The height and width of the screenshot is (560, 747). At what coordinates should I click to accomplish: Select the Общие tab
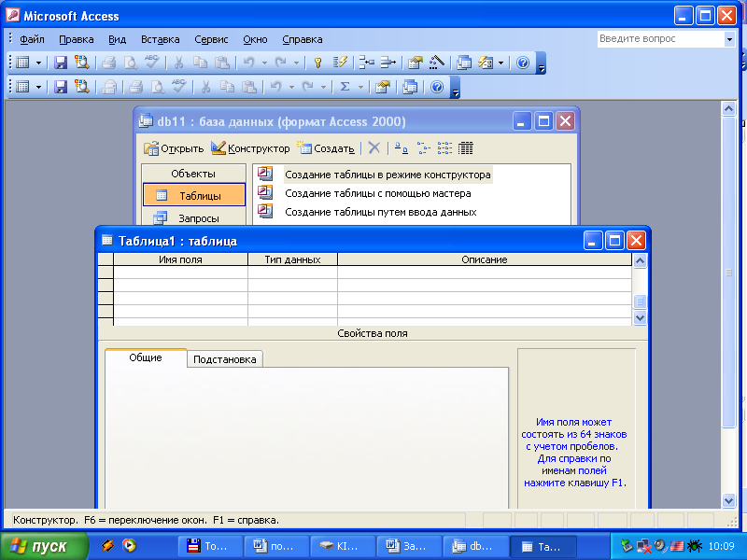click(146, 357)
